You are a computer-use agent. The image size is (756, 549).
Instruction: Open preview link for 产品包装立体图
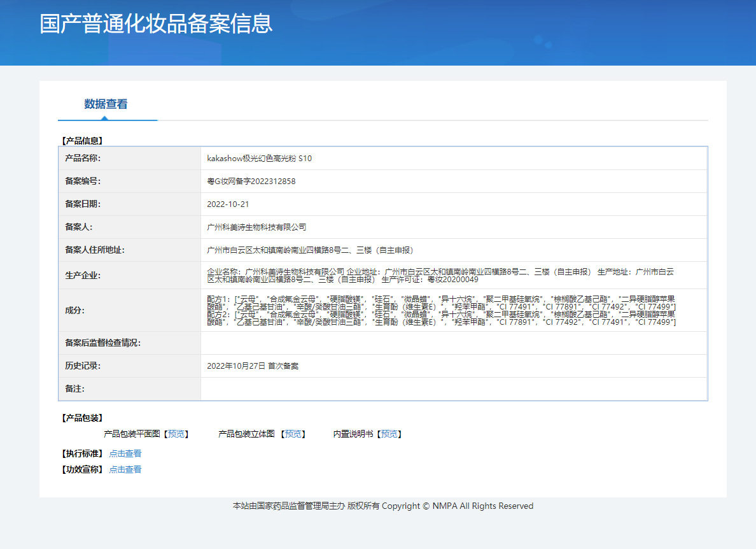tap(293, 434)
